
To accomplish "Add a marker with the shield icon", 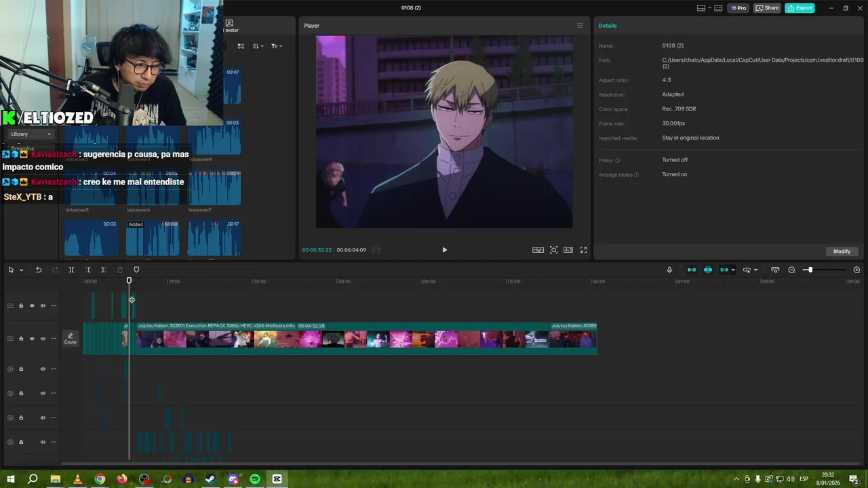I will tap(136, 270).
